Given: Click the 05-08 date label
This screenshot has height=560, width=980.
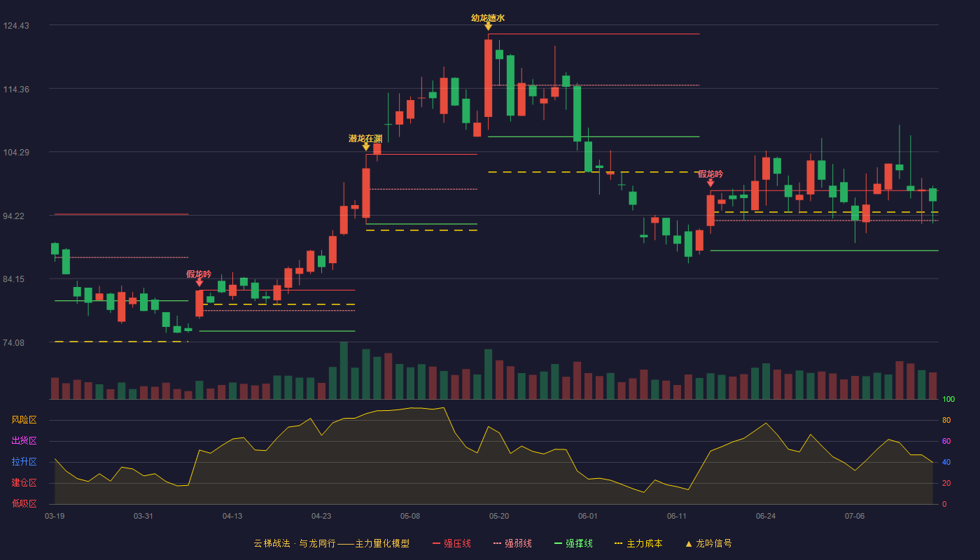Looking at the screenshot, I should pos(410,516).
